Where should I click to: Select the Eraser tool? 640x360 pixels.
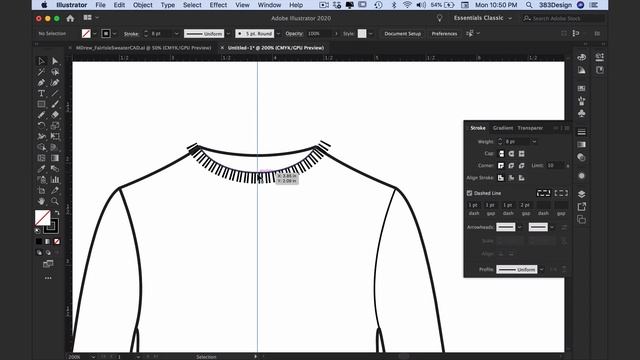(55, 115)
